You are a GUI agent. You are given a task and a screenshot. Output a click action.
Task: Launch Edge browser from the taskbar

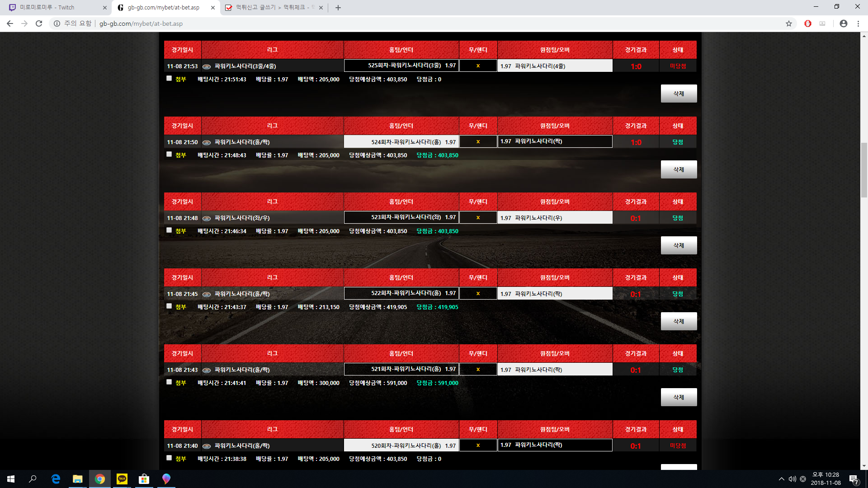click(x=56, y=479)
